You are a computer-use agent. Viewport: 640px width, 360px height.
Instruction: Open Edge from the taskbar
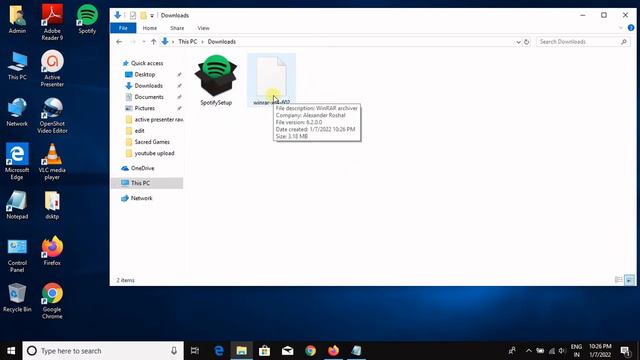(219, 351)
